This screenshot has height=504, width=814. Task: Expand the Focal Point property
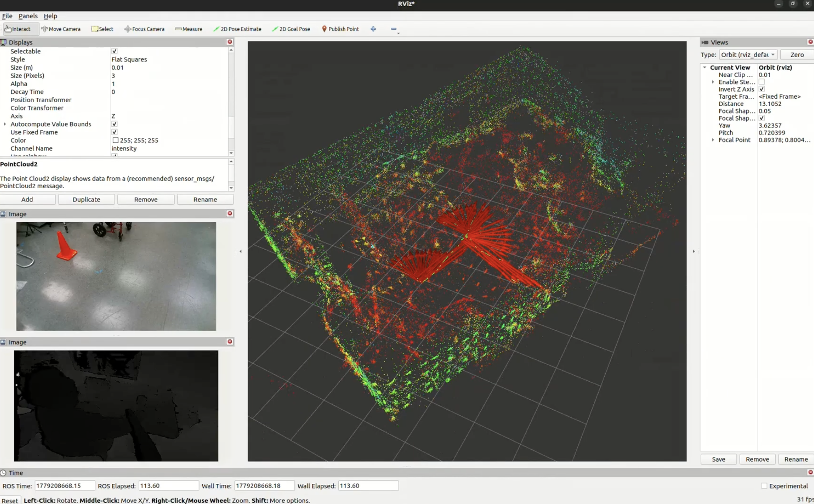[x=713, y=140]
